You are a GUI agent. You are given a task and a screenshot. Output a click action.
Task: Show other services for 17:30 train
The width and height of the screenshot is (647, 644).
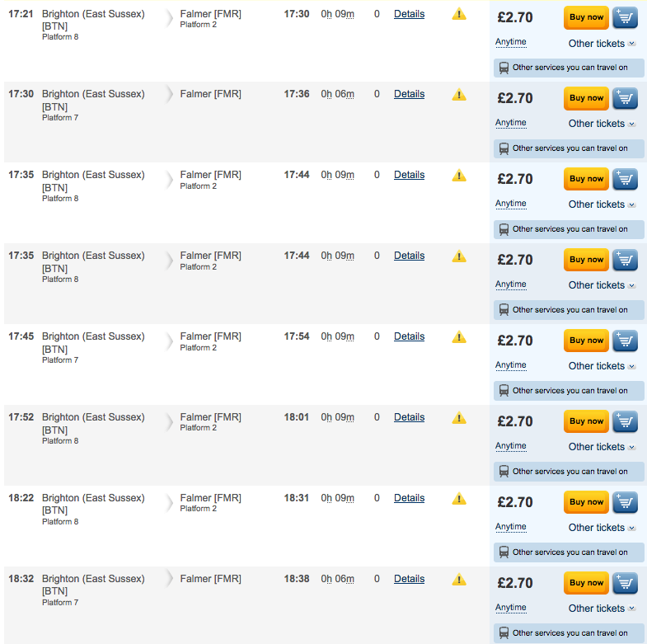coord(569,148)
